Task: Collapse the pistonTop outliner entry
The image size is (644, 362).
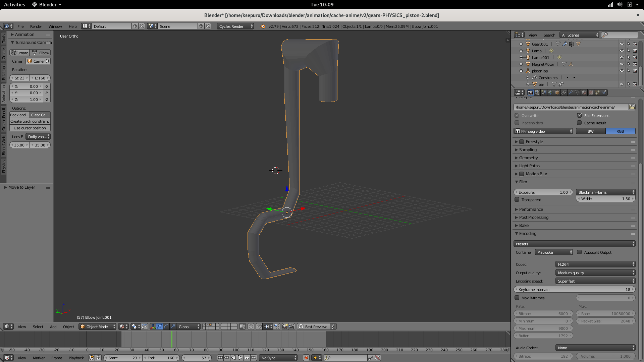Action: click(521, 71)
